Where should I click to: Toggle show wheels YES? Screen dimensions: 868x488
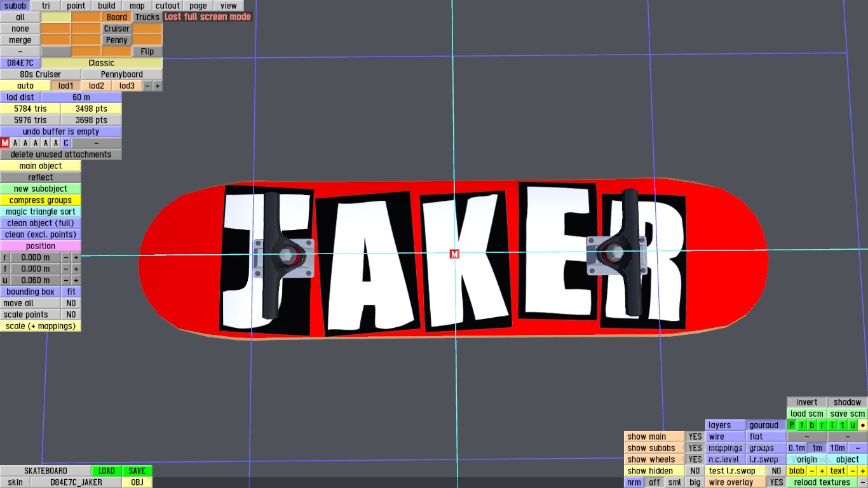(x=696, y=459)
